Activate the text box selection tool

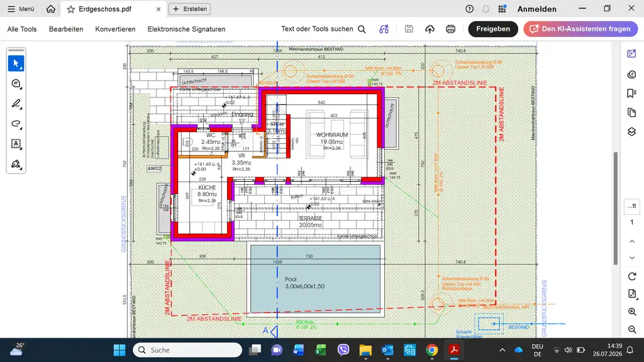[16, 144]
